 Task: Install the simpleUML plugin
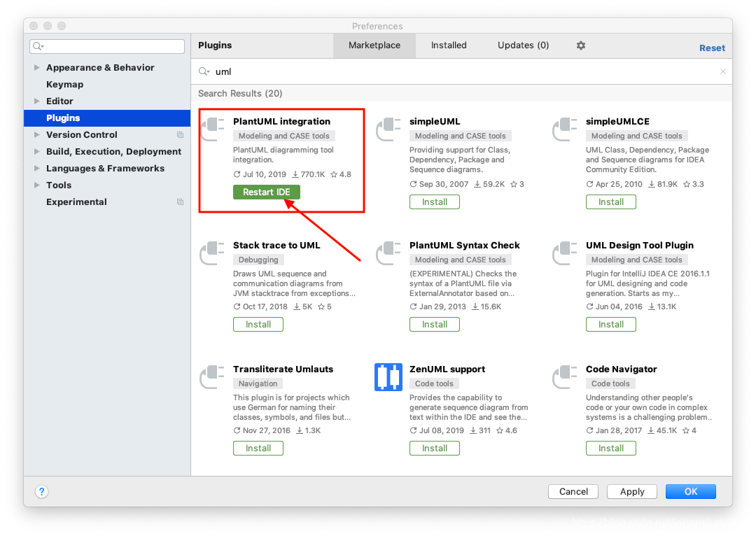(x=434, y=202)
